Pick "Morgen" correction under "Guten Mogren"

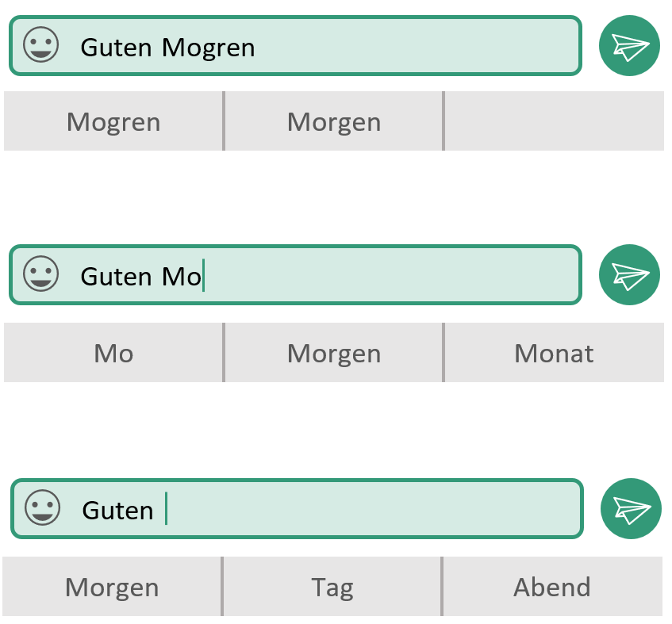point(334,121)
